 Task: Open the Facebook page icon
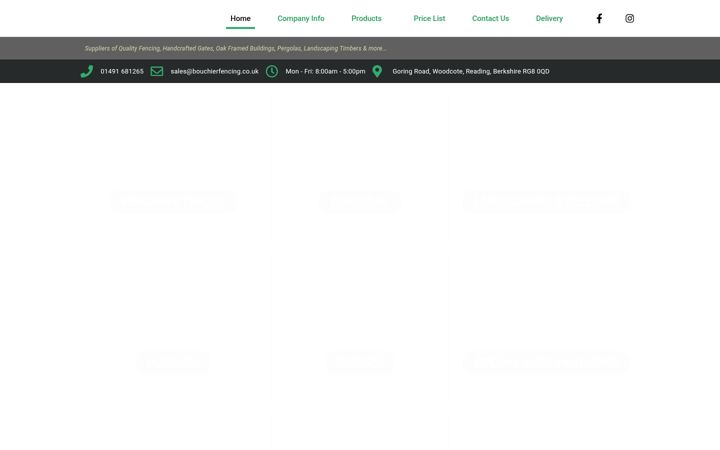tap(599, 18)
